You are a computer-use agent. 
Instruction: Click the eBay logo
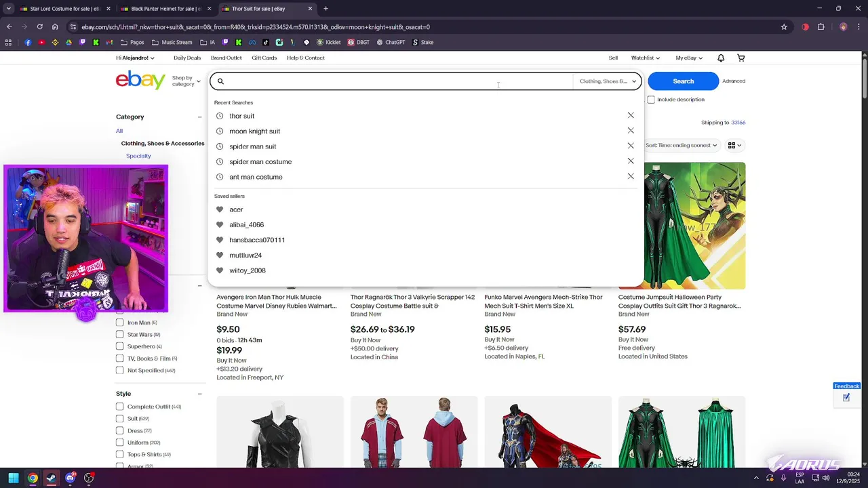(x=140, y=80)
